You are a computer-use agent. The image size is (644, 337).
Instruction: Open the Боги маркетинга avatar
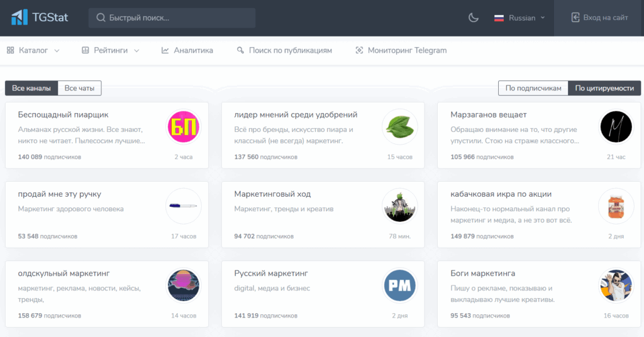click(x=616, y=285)
